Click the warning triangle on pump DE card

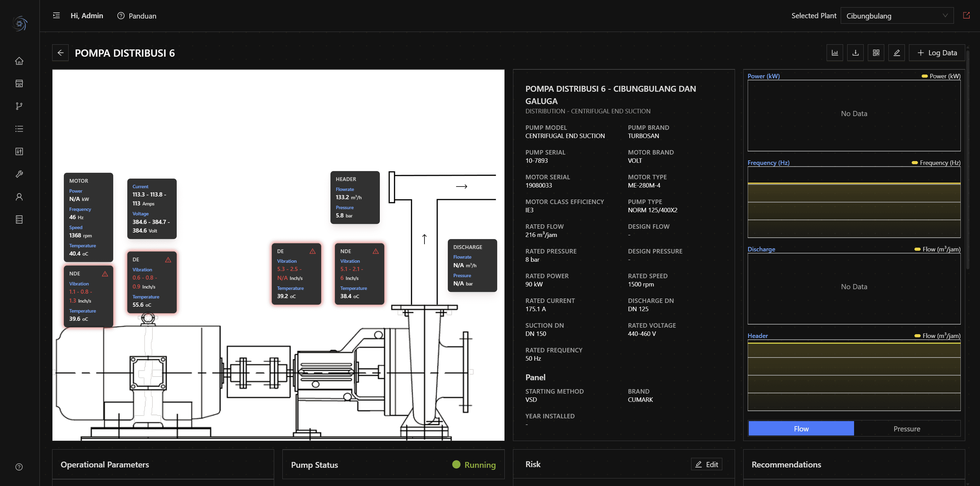tap(313, 251)
